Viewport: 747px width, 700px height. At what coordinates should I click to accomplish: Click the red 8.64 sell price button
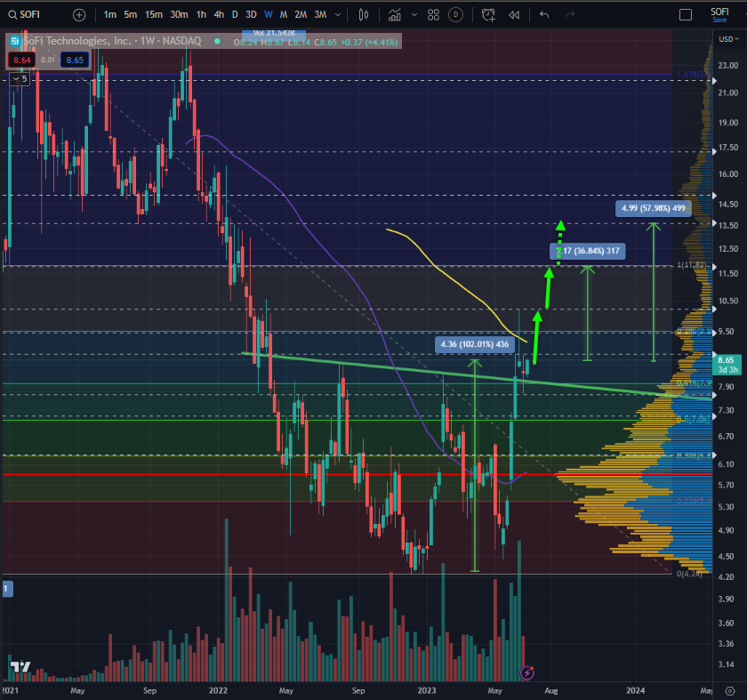22,60
